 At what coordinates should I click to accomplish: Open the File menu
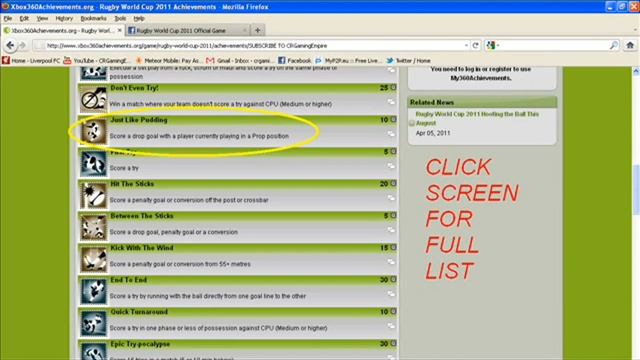(x=8, y=18)
